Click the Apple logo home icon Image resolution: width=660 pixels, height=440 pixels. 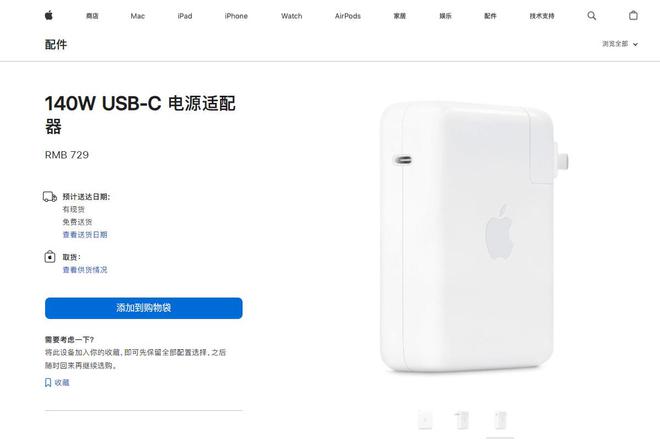coord(49,16)
